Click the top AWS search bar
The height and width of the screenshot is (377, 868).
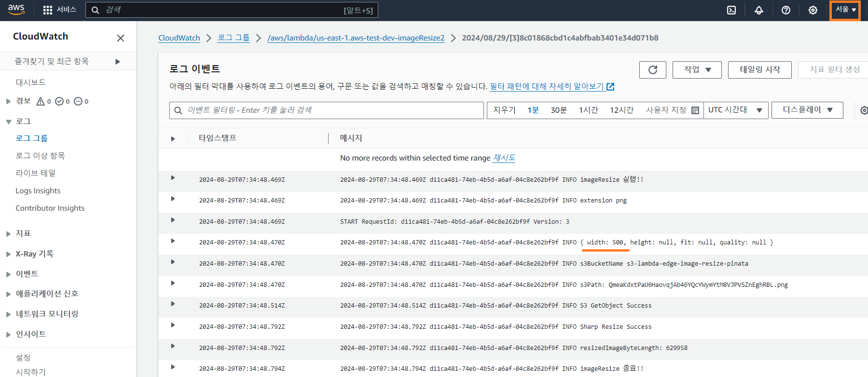tap(232, 10)
